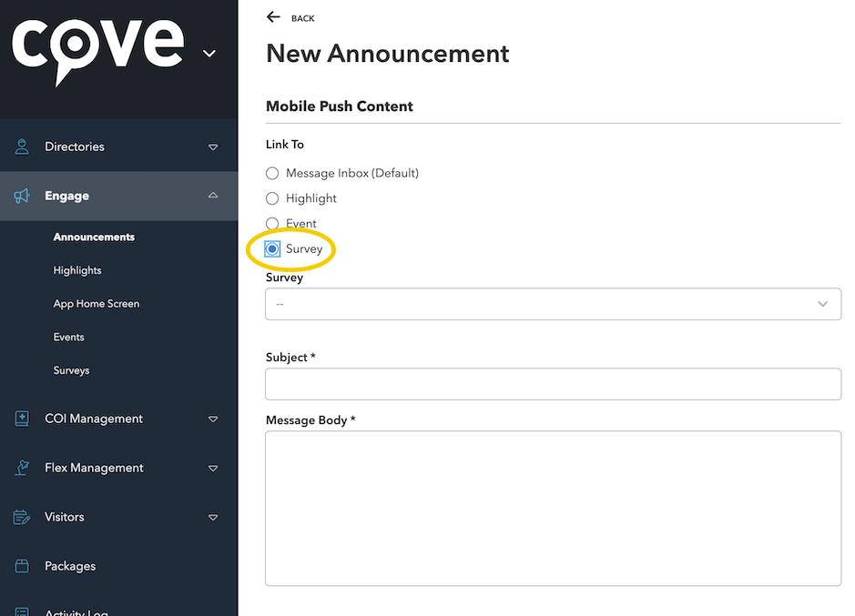Click the Engage megaphone icon

22,196
